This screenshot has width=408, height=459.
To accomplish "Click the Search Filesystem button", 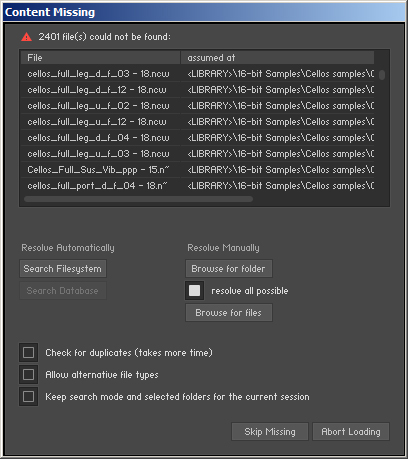I will point(63,269).
